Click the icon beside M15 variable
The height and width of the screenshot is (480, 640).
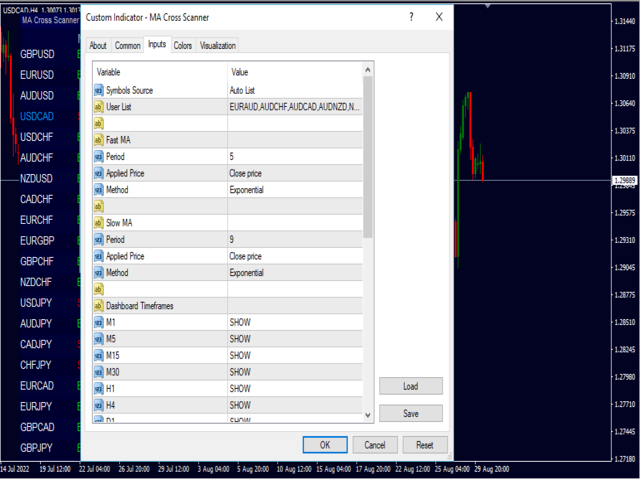(x=99, y=356)
